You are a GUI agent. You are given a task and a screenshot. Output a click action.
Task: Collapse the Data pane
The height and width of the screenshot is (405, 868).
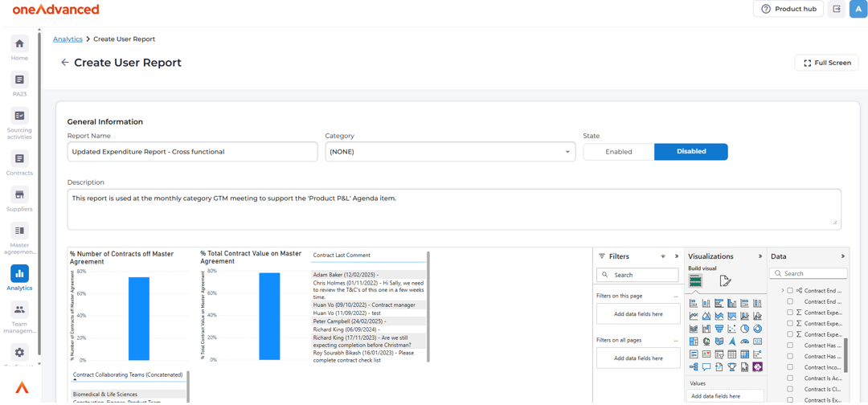point(842,256)
